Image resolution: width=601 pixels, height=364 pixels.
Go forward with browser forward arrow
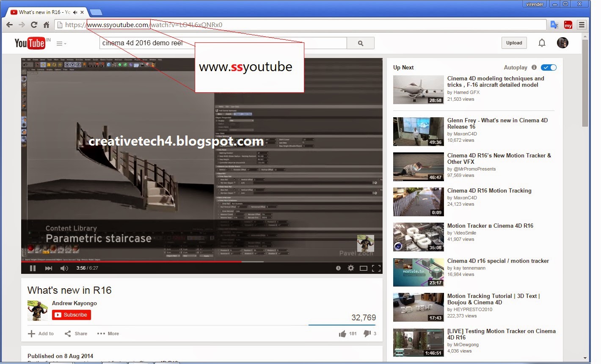[22, 25]
